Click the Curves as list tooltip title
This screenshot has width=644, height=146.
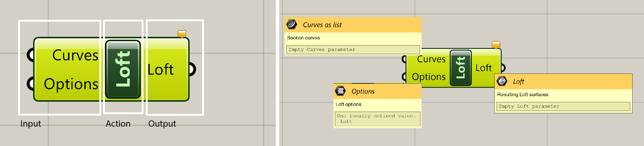click(x=322, y=25)
